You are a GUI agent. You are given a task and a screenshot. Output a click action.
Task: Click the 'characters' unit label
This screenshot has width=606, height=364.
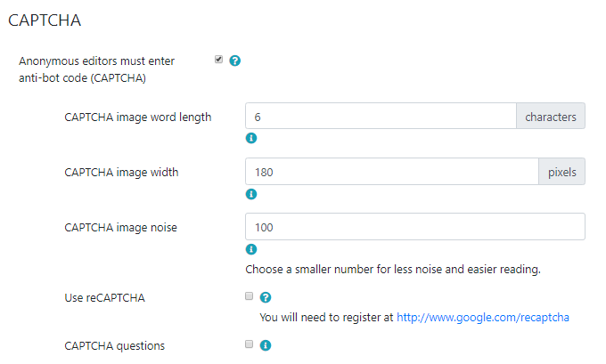tap(550, 117)
